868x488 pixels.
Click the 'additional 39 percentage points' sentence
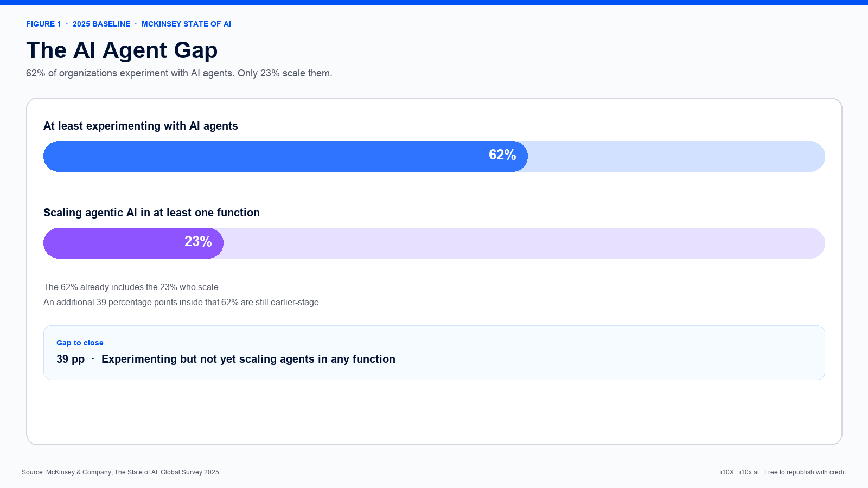(x=182, y=302)
